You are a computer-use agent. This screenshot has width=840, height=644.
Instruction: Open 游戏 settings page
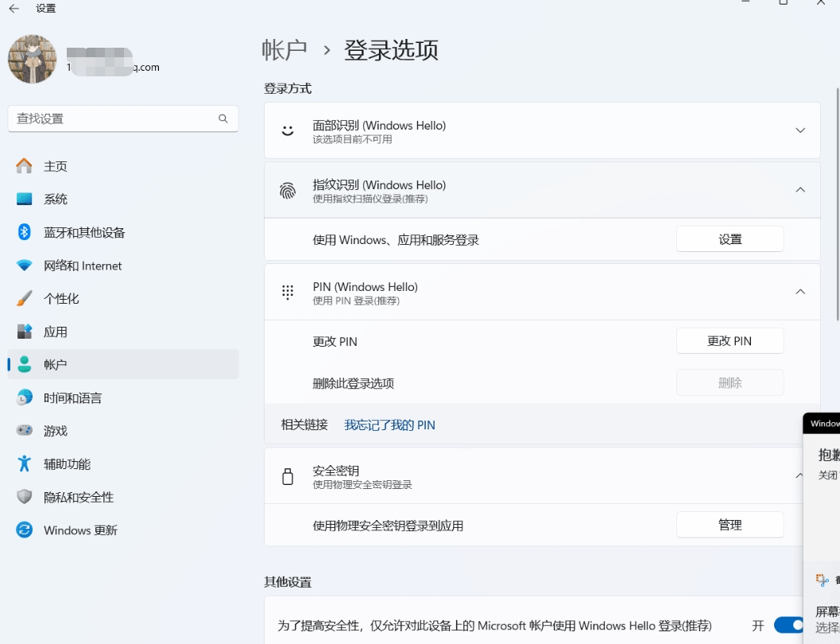(123, 430)
